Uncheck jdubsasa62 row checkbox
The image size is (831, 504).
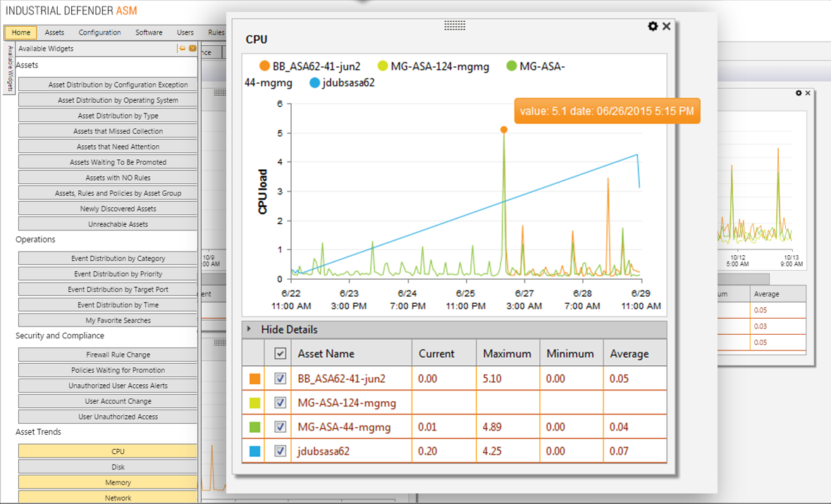pos(281,451)
